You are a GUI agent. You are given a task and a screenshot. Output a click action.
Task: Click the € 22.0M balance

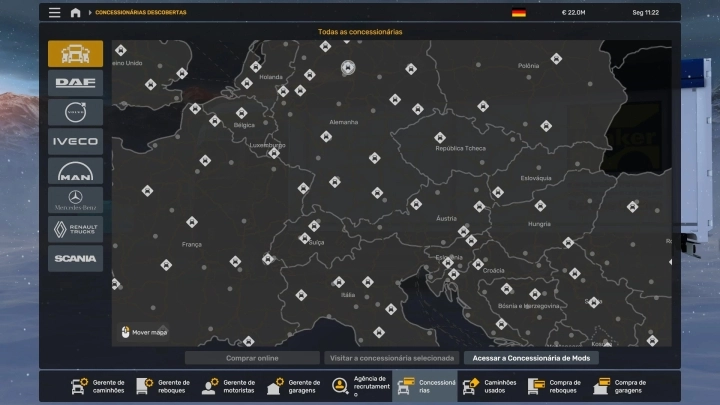point(573,12)
